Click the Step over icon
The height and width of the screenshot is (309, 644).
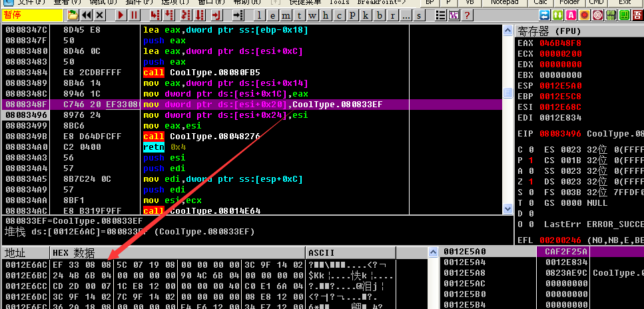point(169,15)
